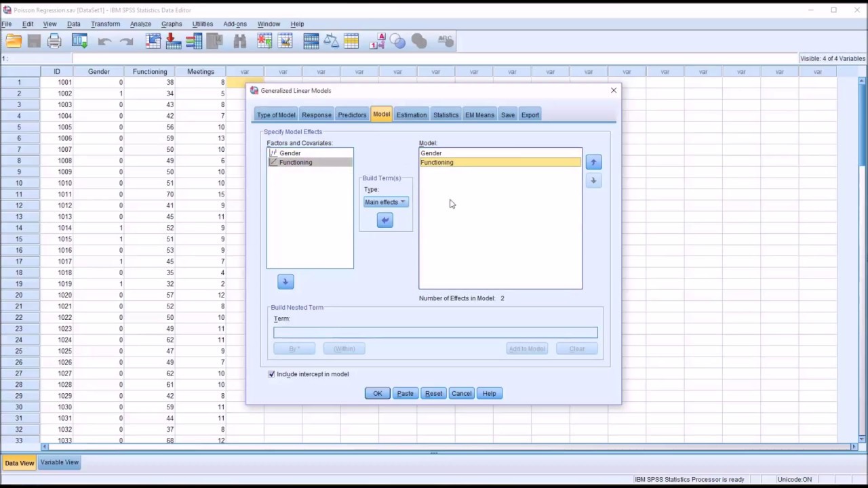This screenshot has height=488, width=868.
Task: Switch to the Predictors tab
Action: tap(352, 115)
